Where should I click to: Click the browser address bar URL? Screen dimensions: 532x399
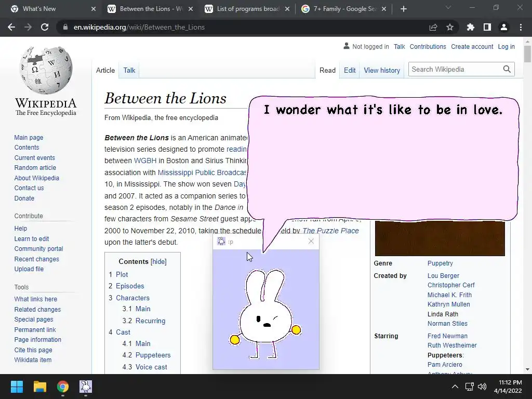(139, 27)
